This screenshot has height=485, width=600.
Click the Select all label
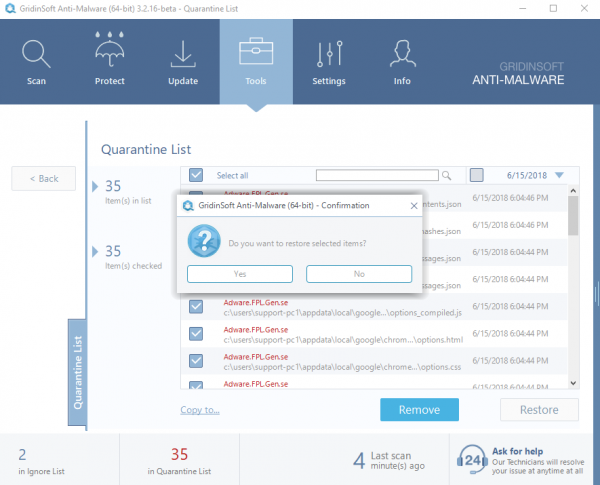[x=232, y=176]
